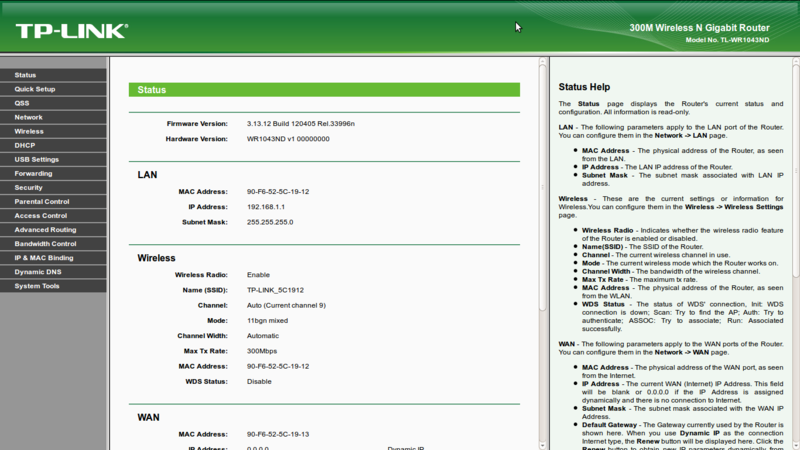This screenshot has width=800, height=450.
Task: Click WDS Status label in main panel
Action: pyautogui.click(x=206, y=382)
